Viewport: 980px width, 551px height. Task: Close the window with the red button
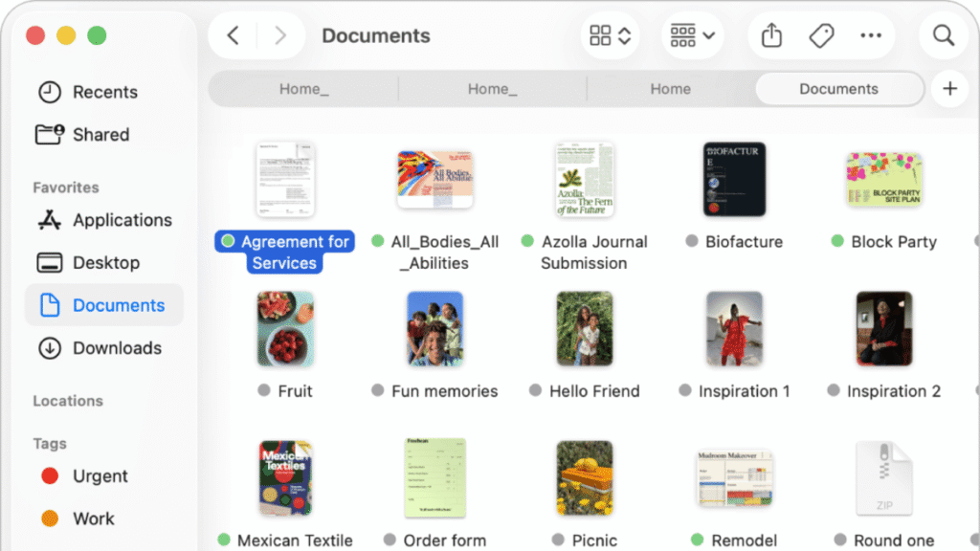[x=35, y=35]
